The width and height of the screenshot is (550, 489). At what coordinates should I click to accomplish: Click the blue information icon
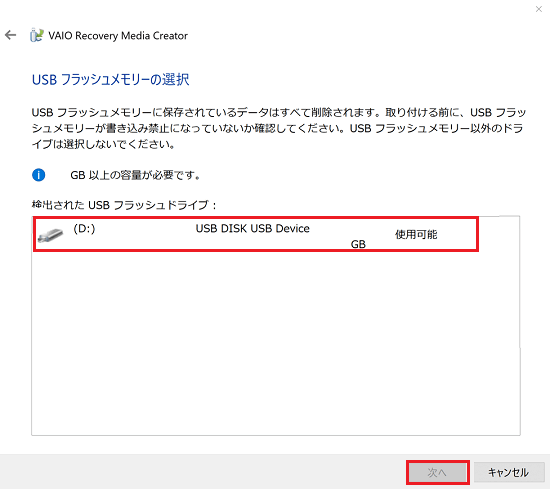point(39,175)
